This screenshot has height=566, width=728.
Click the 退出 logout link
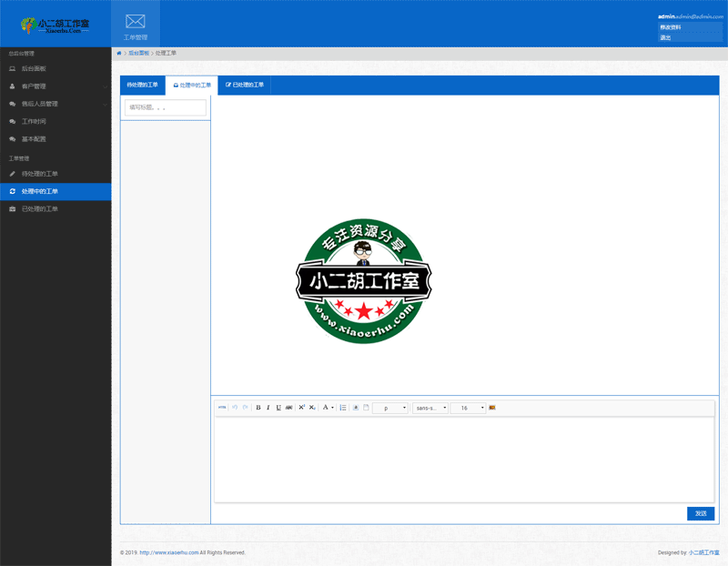(665, 37)
